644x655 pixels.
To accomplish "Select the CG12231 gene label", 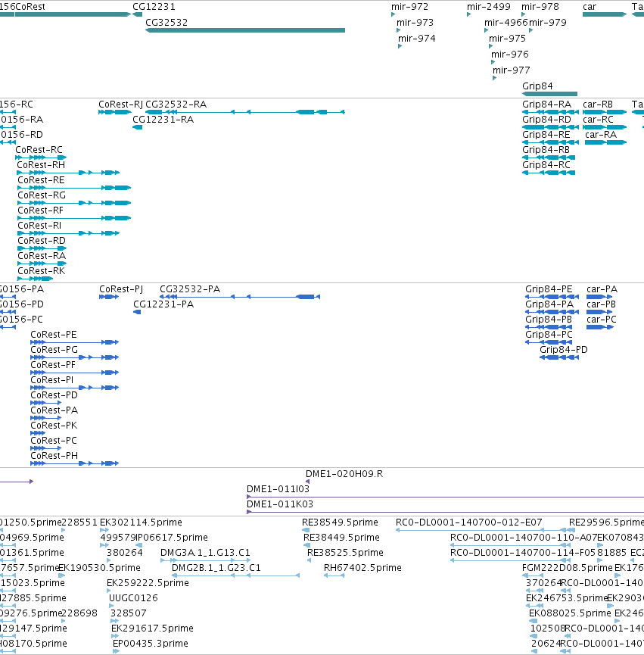I will [154, 7].
